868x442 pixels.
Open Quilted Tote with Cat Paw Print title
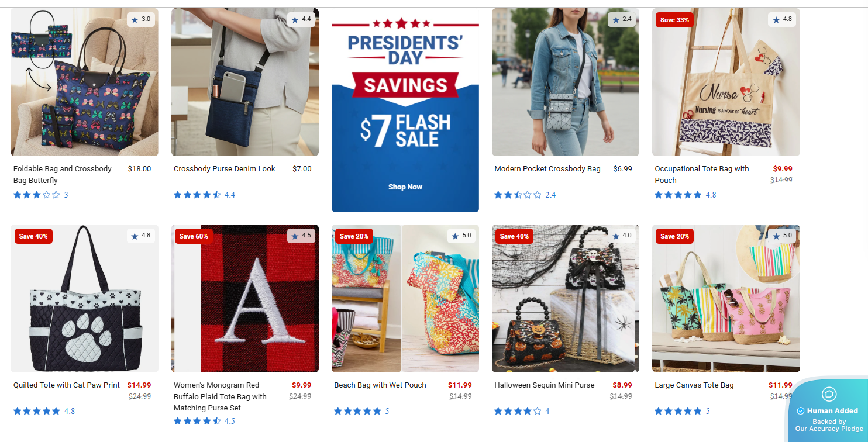point(67,385)
